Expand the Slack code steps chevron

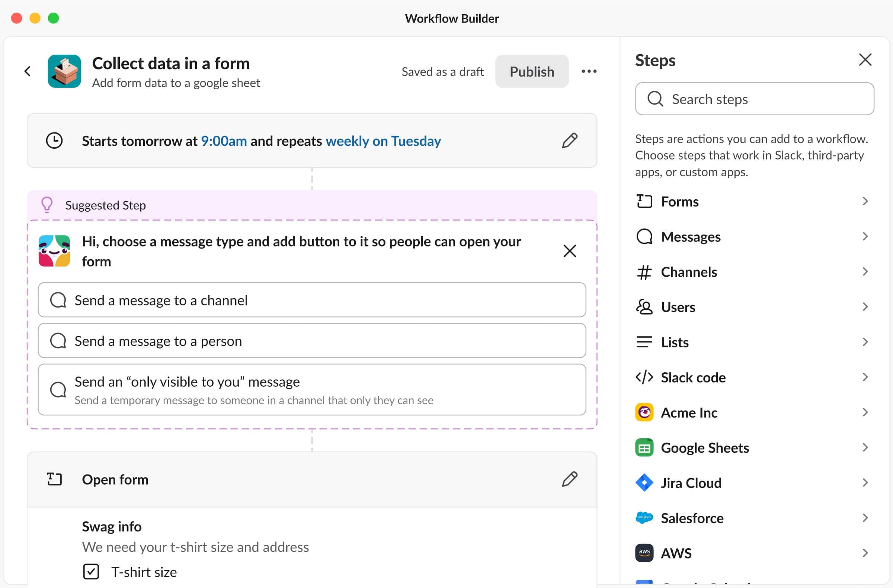[x=865, y=377]
